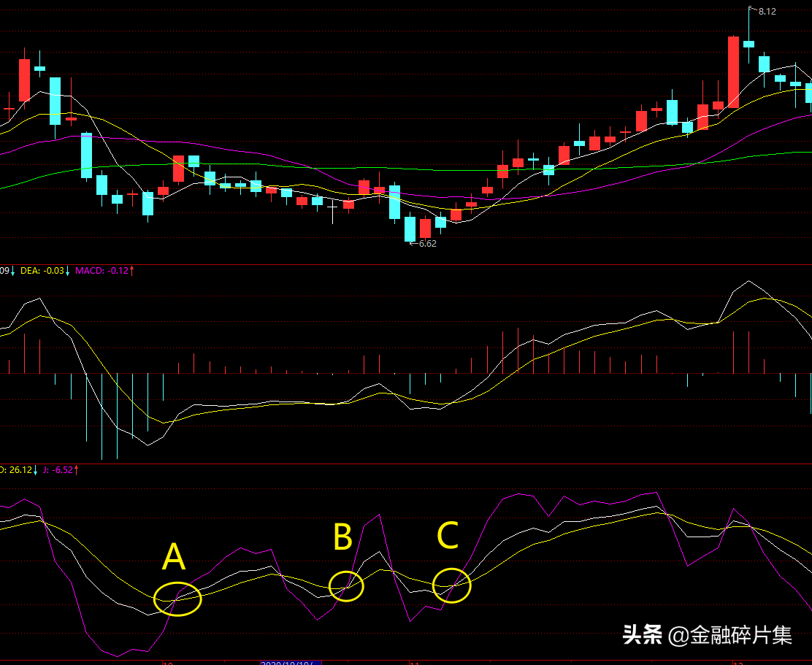Click the cyan down arrow after D 26.12

click(x=36, y=470)
